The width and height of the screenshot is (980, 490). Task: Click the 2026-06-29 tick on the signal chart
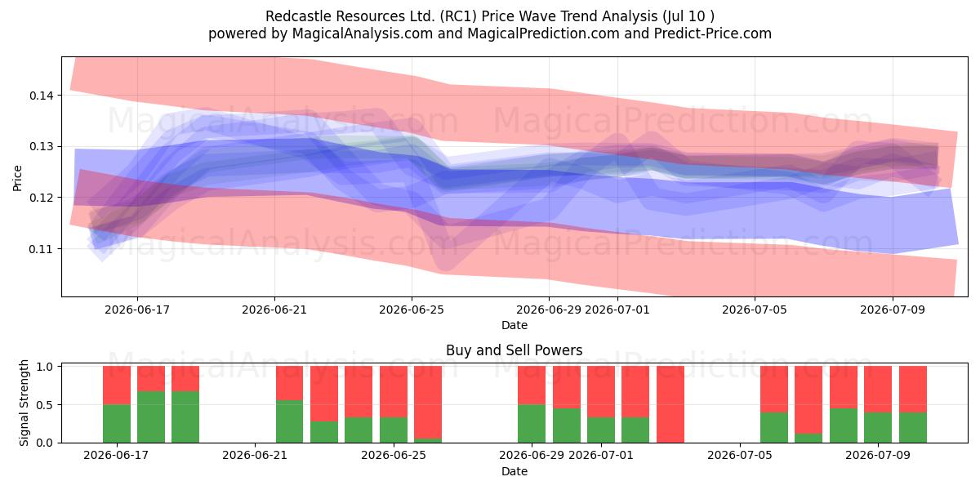[532, 456]
